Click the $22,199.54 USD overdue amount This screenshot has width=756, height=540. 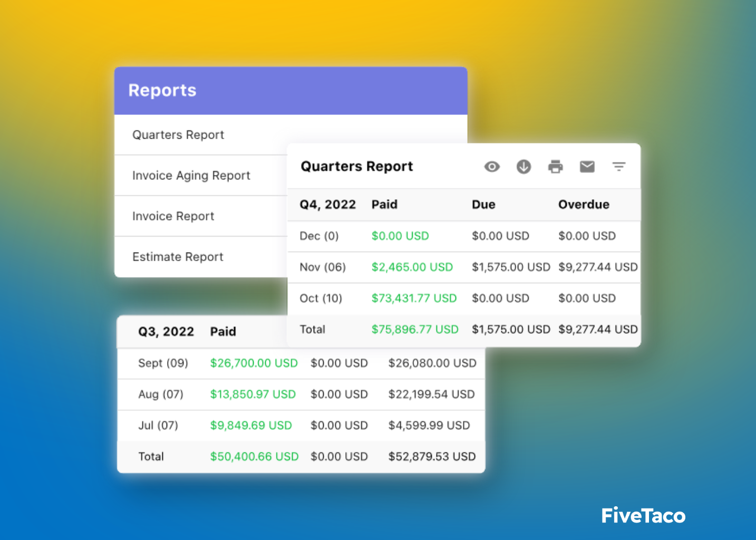(x=431, y=394)
